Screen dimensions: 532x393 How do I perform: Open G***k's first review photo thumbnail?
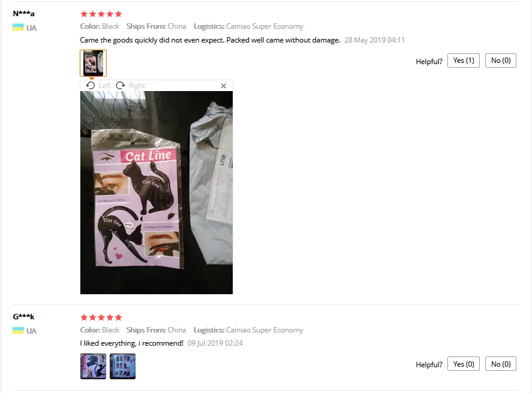coord(94,366)
